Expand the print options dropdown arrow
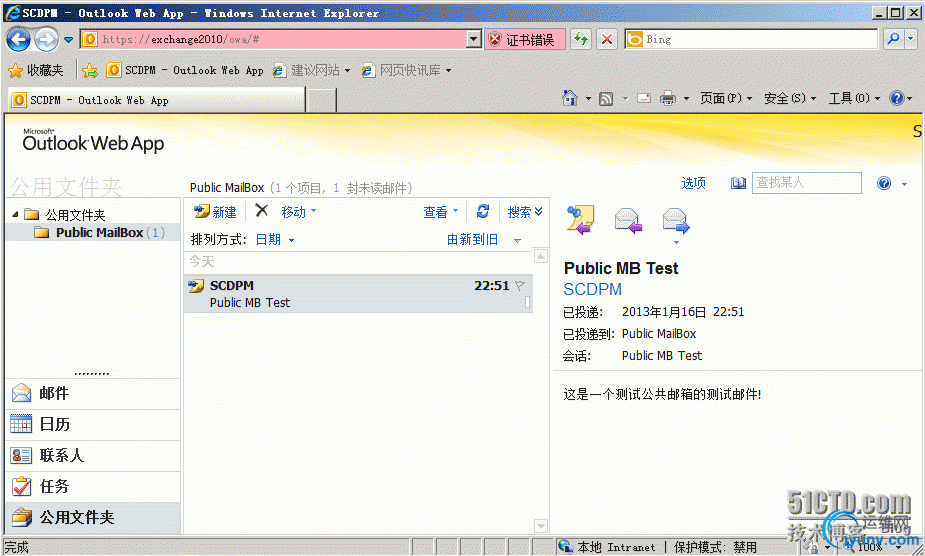Image resolution: width=925 pixels, height=556 pixels. coord(686,99)
